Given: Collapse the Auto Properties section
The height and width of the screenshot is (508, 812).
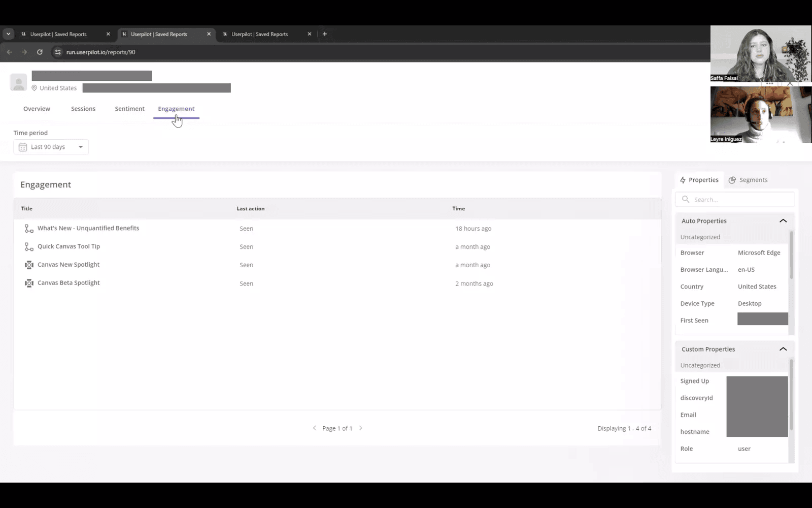Looking at the screenshot, I should [783, 220].
